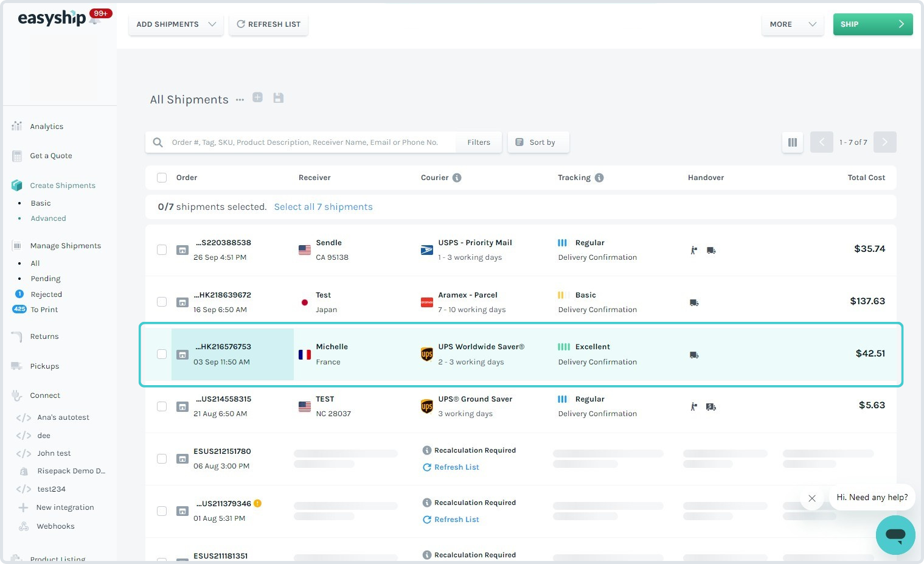This screenshot has width=924, height=564.
Task: Click Refresh List link for order ESUS212151780
Action: point(451,467)
